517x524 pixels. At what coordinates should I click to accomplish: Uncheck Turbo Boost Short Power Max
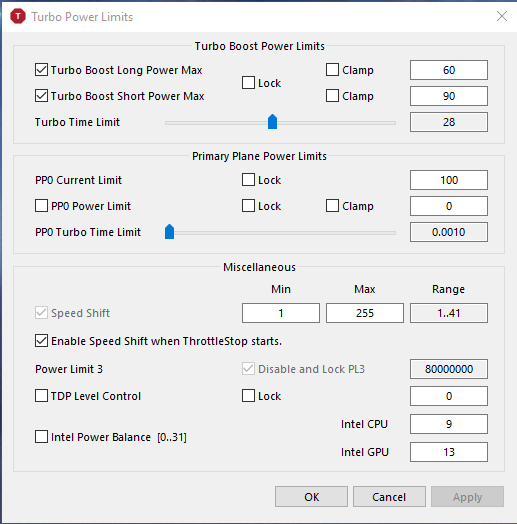click(x=41, y=96)
